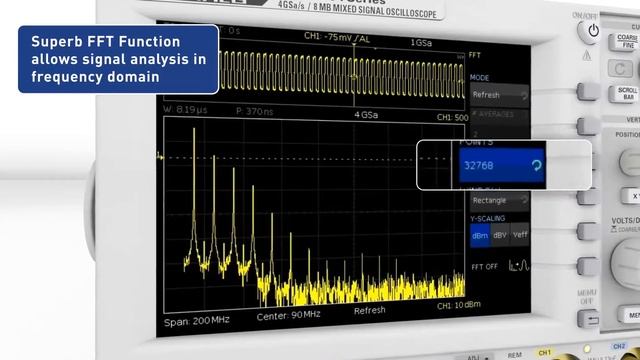Click the yellow CH1 input label
The width and height of the screenshot is (640, 360).
coord(544,352)
